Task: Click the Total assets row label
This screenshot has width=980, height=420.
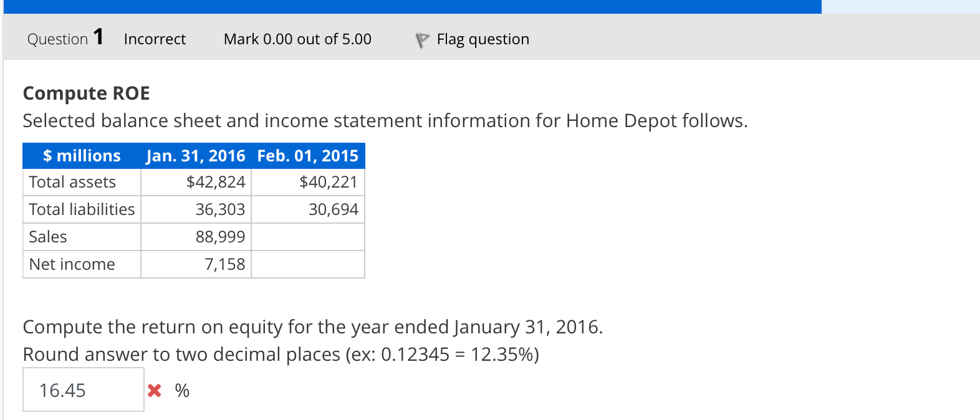Action: click(x=72, y=182)
